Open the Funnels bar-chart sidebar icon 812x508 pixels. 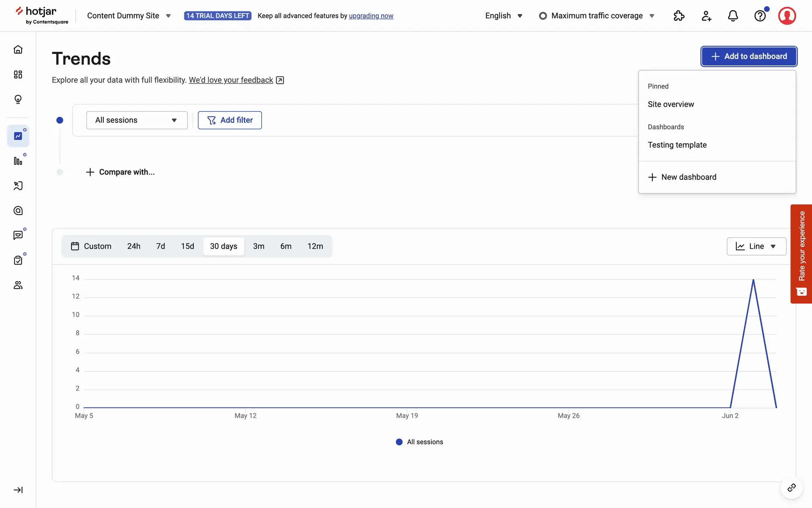click(18, 161)
